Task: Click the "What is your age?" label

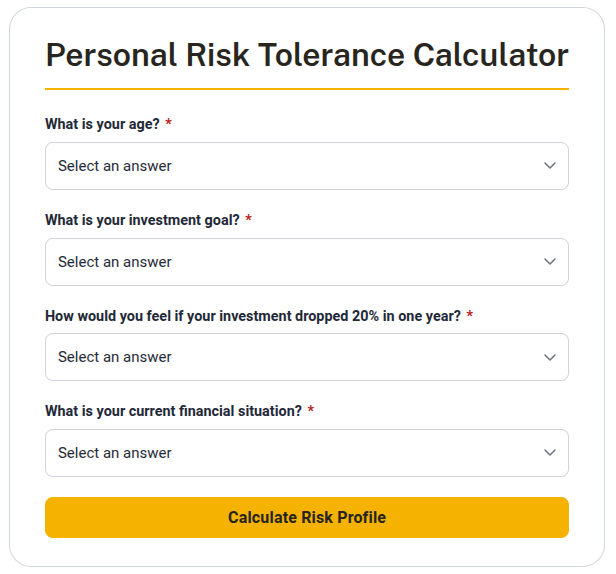Action: [101, 124]
